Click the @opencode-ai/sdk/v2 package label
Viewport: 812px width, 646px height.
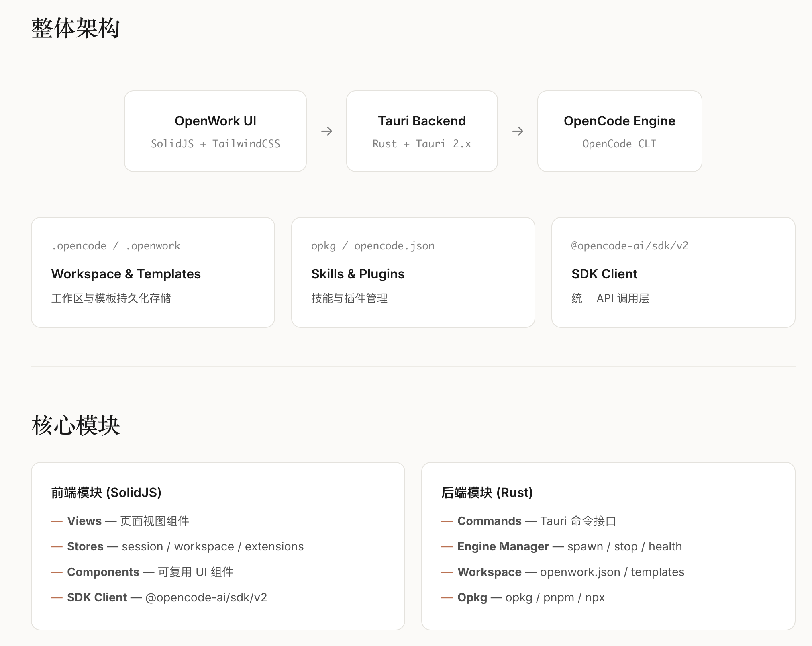tap(629, 246)
